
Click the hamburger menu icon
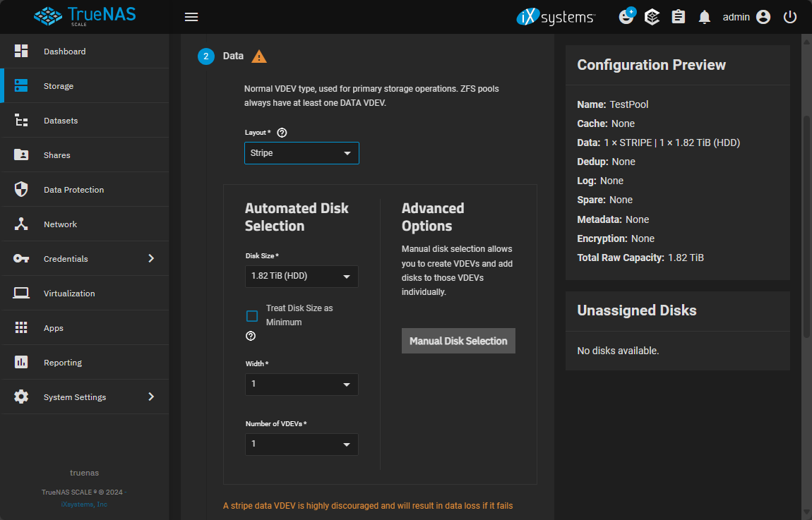pyautogui.click(x=191, y=17)
